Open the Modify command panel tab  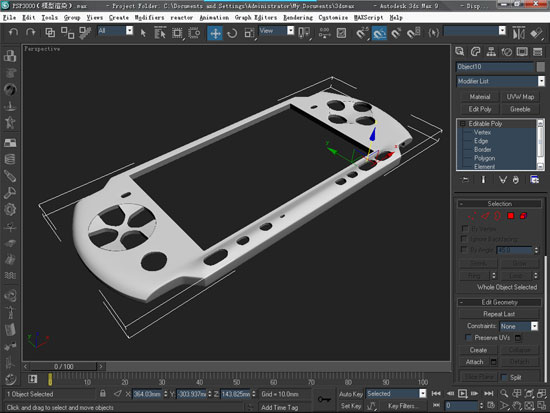475,52
